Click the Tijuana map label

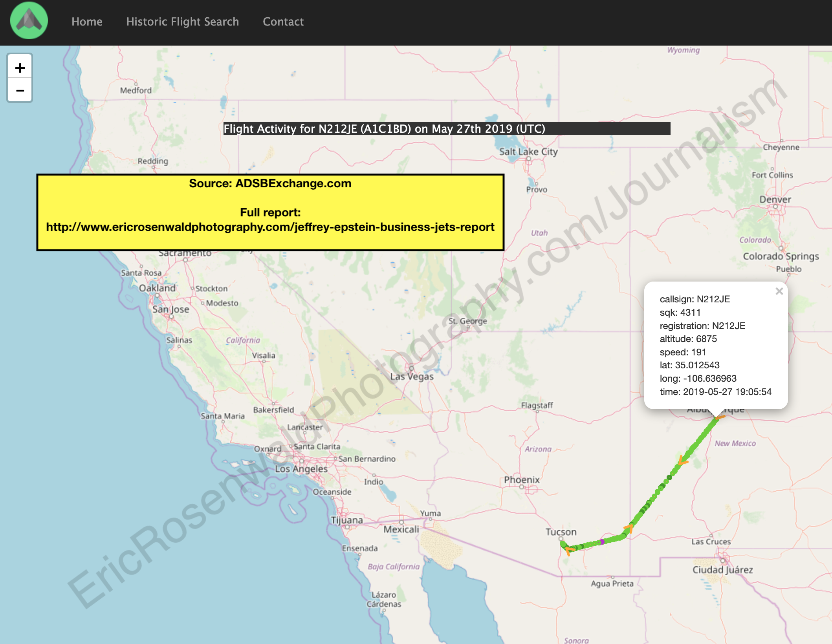point(347,520)
